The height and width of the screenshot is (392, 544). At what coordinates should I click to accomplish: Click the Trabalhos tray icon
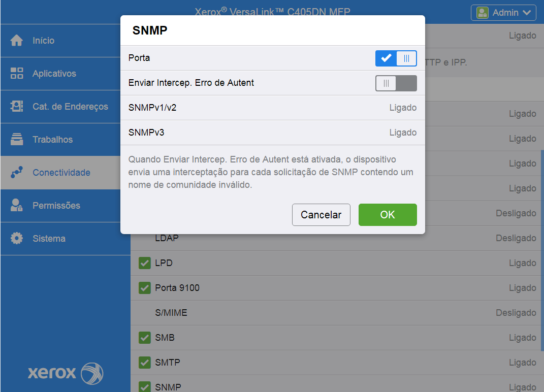17,140
